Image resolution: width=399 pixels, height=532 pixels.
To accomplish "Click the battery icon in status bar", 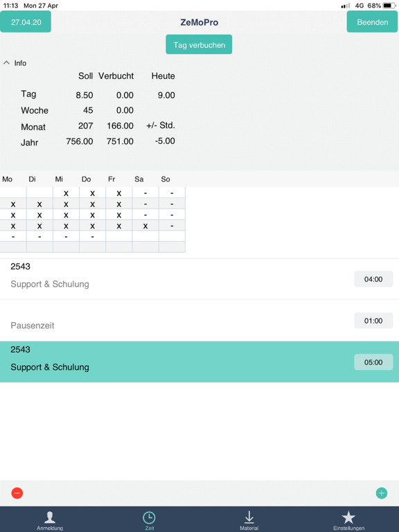I will click(x=389, y=6).
